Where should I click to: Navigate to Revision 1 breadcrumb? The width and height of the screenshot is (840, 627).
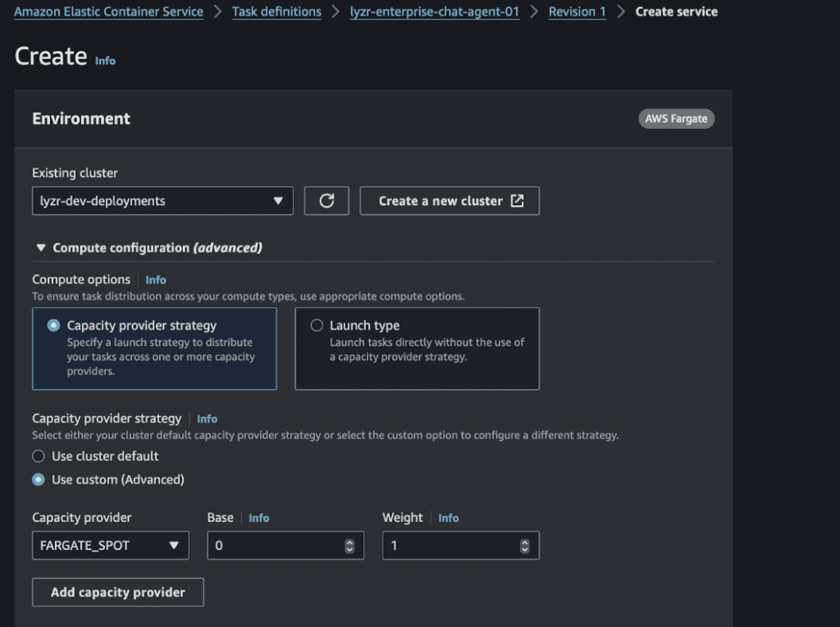coord(577,11)
